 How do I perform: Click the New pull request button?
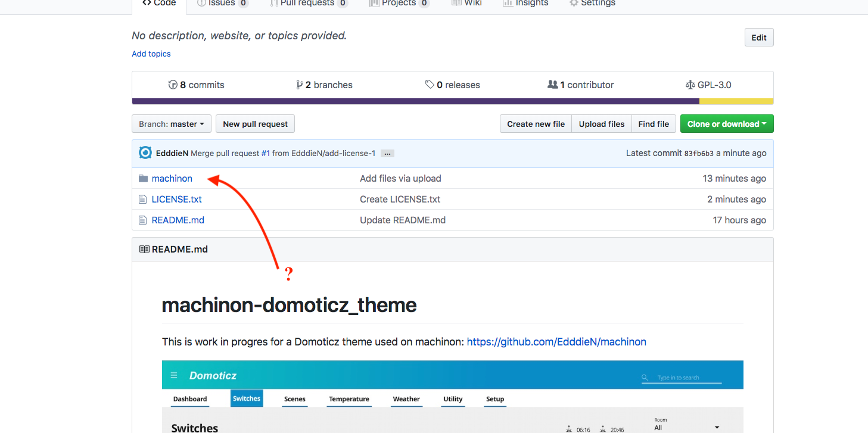255,124
